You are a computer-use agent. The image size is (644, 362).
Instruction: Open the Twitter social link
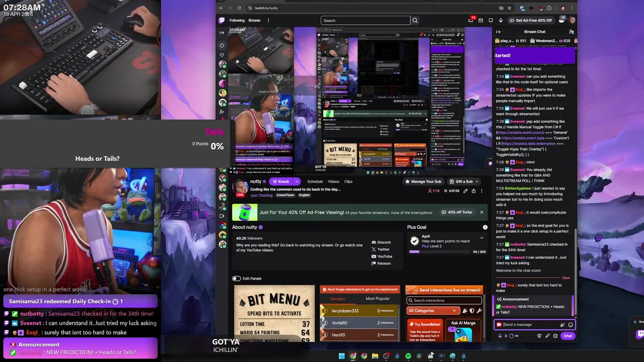(x=380, y=249)
